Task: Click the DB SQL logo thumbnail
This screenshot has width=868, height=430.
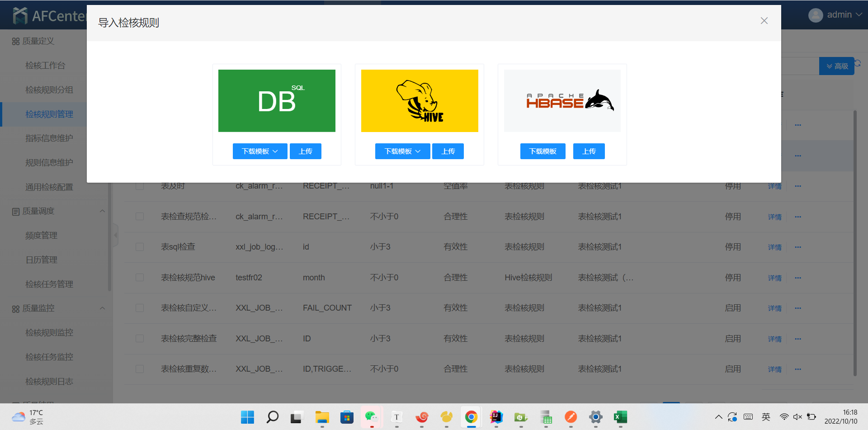Action: tap(277, 101)
